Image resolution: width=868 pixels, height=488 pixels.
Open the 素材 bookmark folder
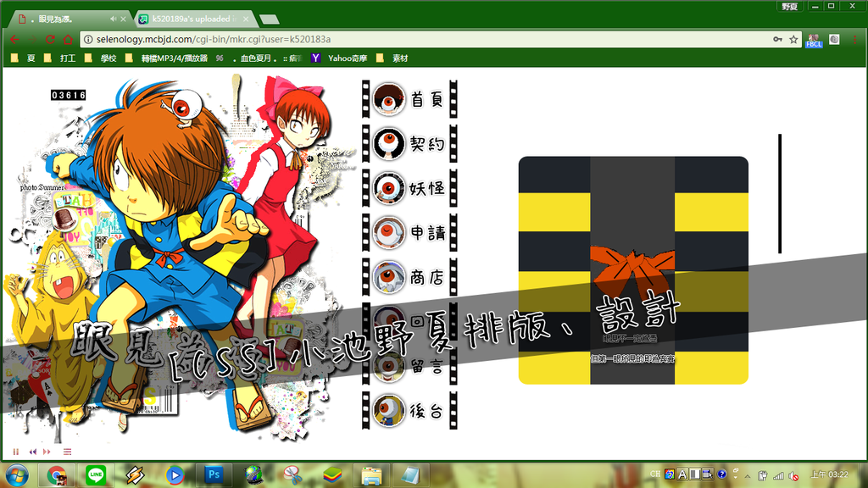(392, 58)
